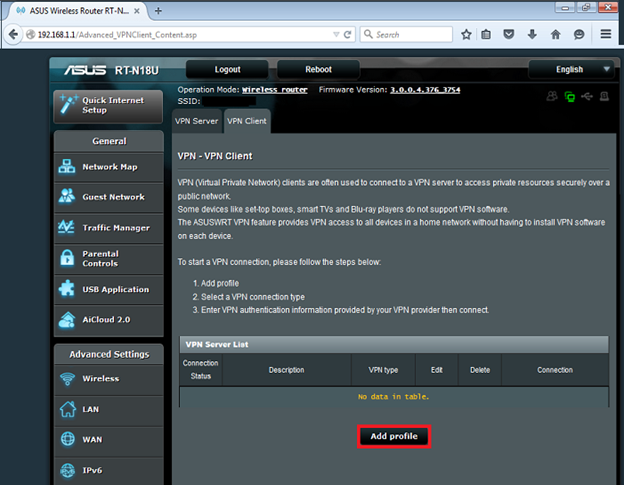Click the 'VPN - VPN Client' page title

(x=215, y=156)
